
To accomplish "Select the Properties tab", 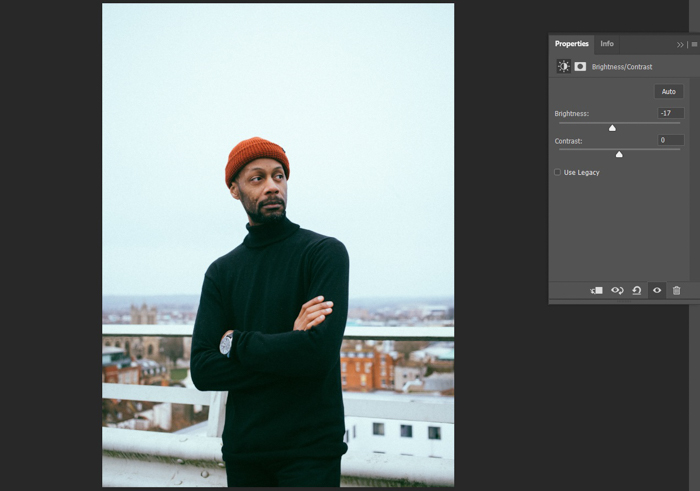I will click(572, 44).
